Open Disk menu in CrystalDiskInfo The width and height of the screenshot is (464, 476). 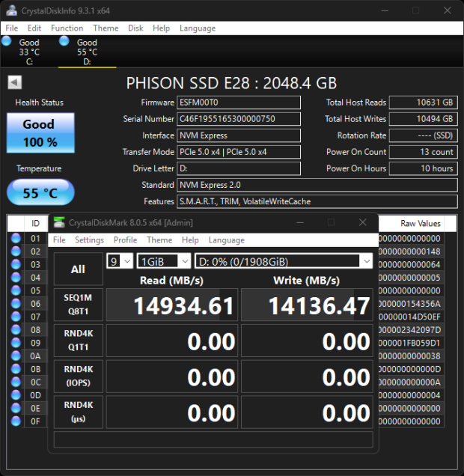point(135,28)
